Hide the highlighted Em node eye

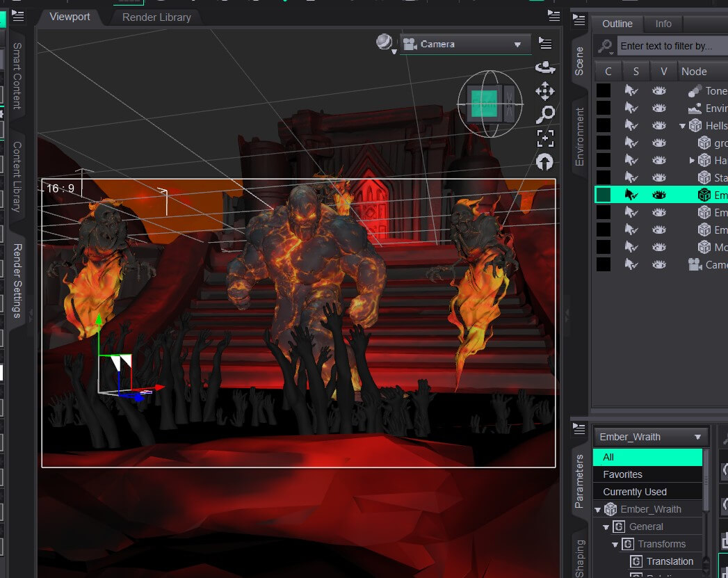[659, 195]
